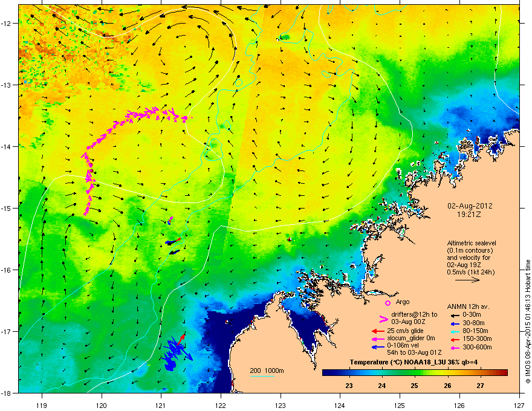Click the 'Argo' legend label

(403, 302)
